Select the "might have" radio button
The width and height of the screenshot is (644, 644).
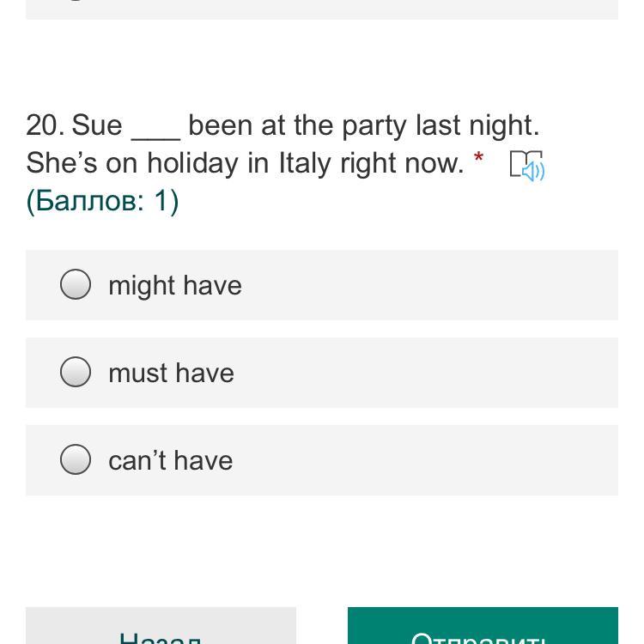(x=76, y=284)
